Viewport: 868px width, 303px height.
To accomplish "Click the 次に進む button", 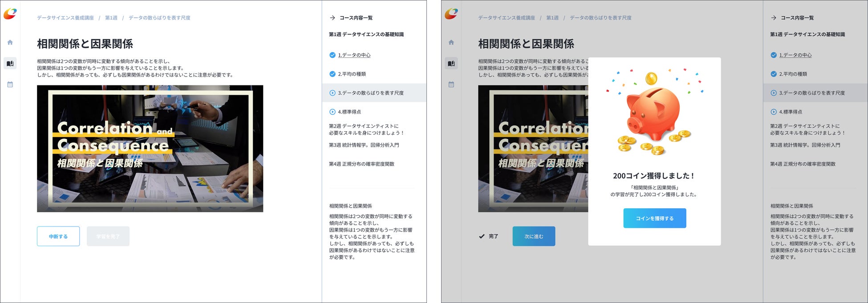I will pos(534,236).
